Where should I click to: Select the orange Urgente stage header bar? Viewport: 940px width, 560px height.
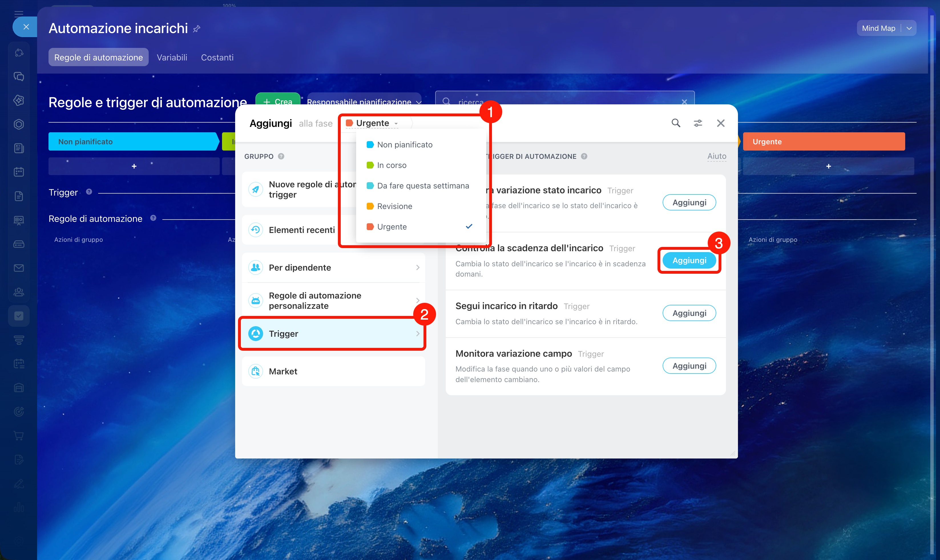coord(824,141)
